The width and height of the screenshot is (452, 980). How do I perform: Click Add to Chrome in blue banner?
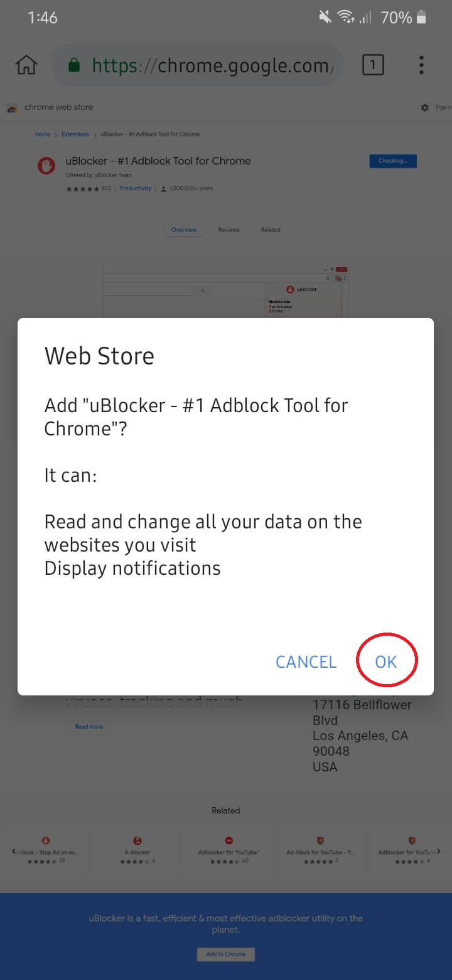pyautogui.click(x=226, y=954)
